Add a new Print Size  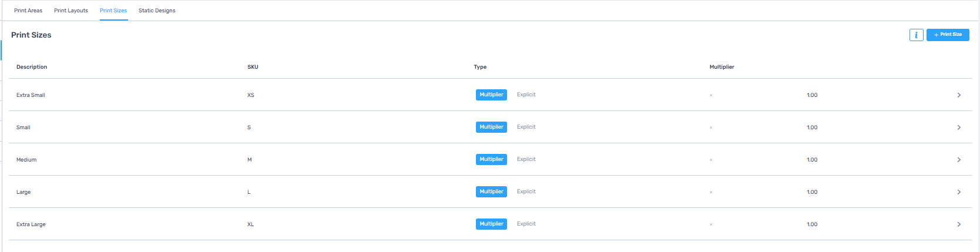948,35
